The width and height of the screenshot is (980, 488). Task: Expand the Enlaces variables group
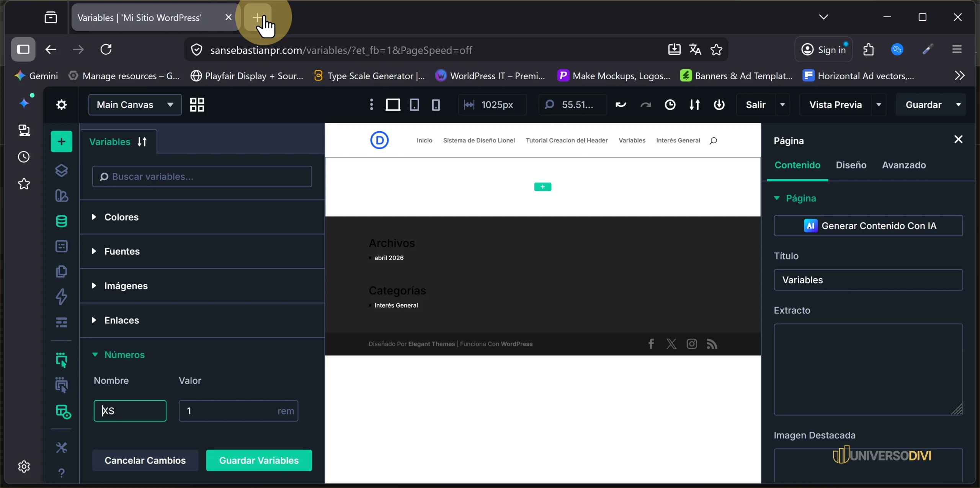202,320
